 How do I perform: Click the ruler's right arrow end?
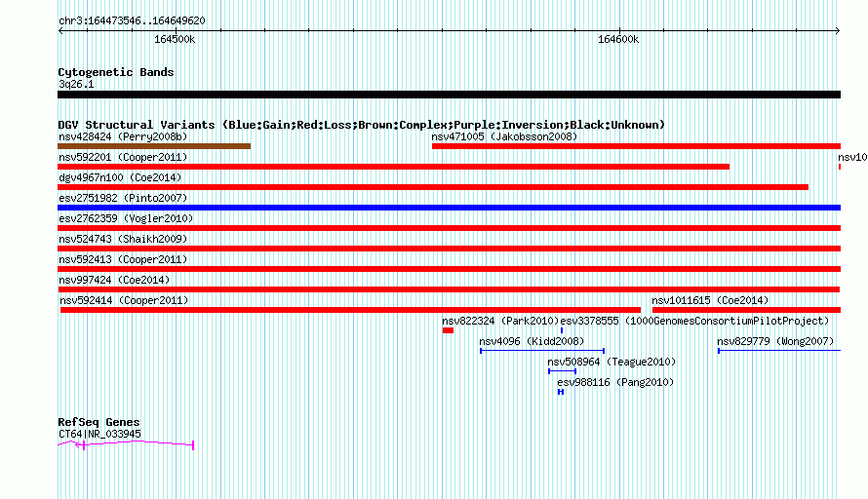(838, 30)
